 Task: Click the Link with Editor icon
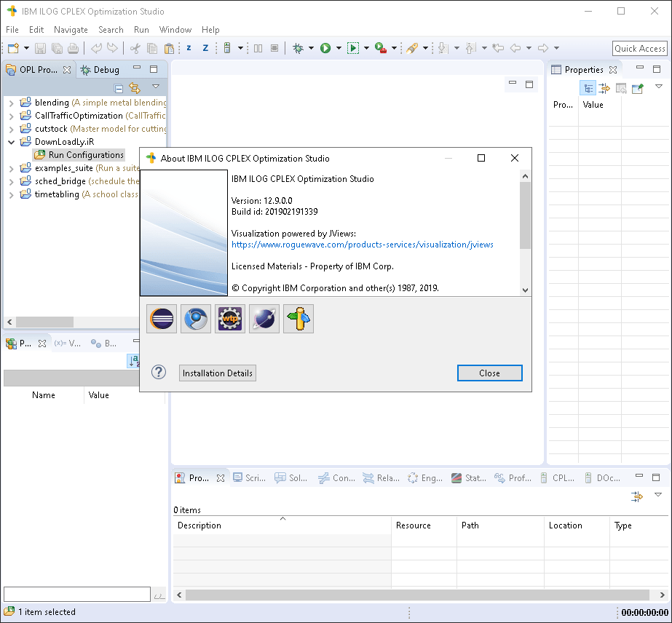[136, 87]
